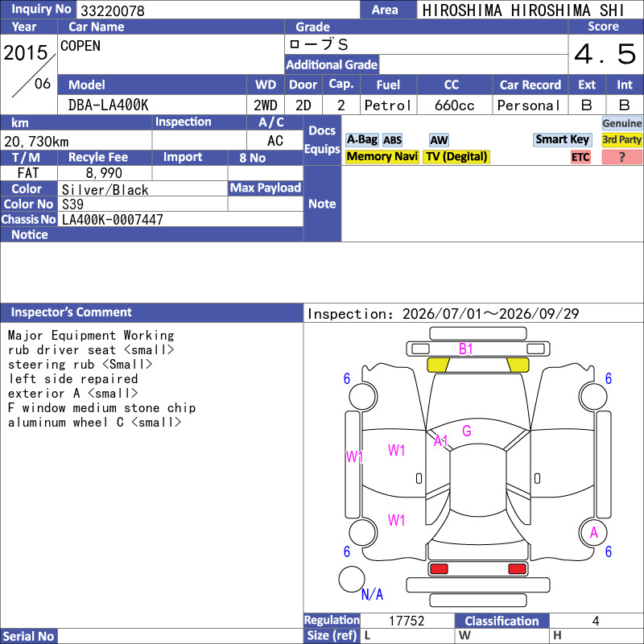
Task: Click B1 mark on front bumper
Action: point(465,349)
